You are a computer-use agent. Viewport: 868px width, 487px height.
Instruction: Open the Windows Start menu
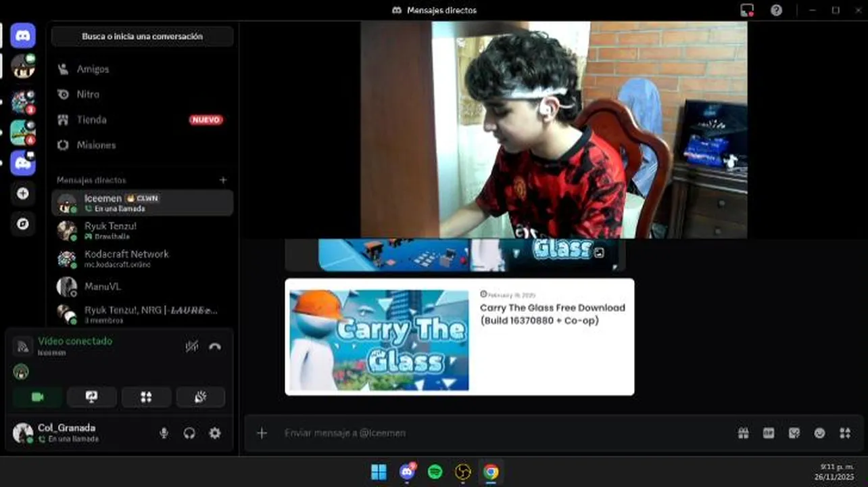click(379, 471)
